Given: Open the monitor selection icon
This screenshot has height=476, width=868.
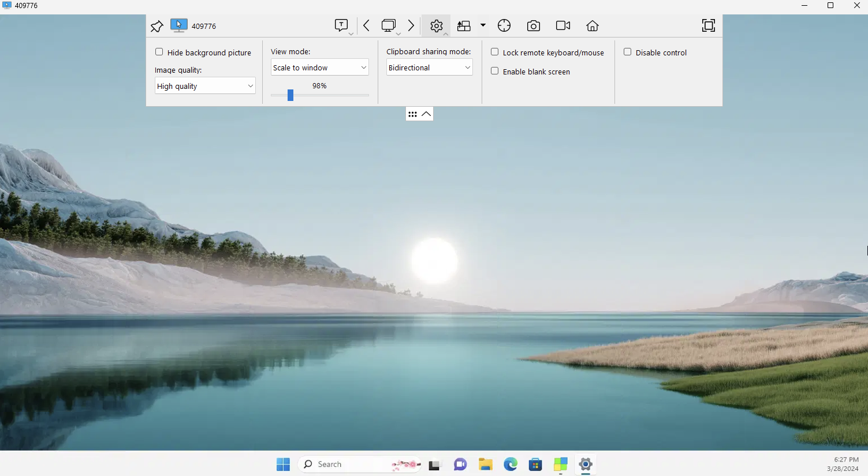Looking at the screenshot, I should point(389,25).
